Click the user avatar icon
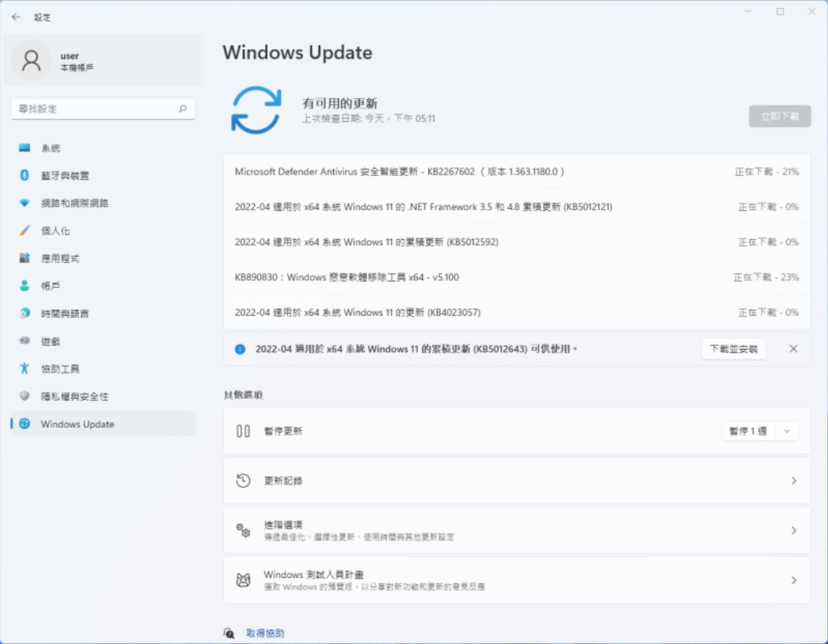The image size is (828, 644). click(31, 61)
